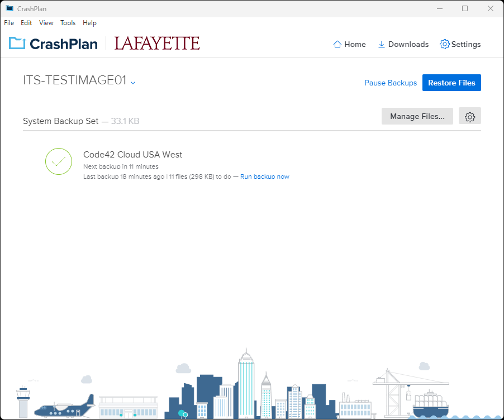The width and height of the screenshot is (504, 420).
Task: Select the Code42 Cloud USA West destination
Action: (x=132, y=155)
